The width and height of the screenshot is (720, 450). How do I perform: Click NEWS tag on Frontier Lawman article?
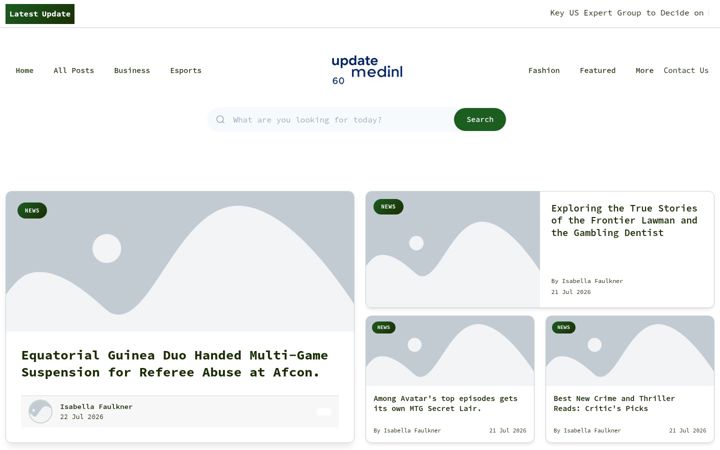pyautogui.click(x=388, y=207)
